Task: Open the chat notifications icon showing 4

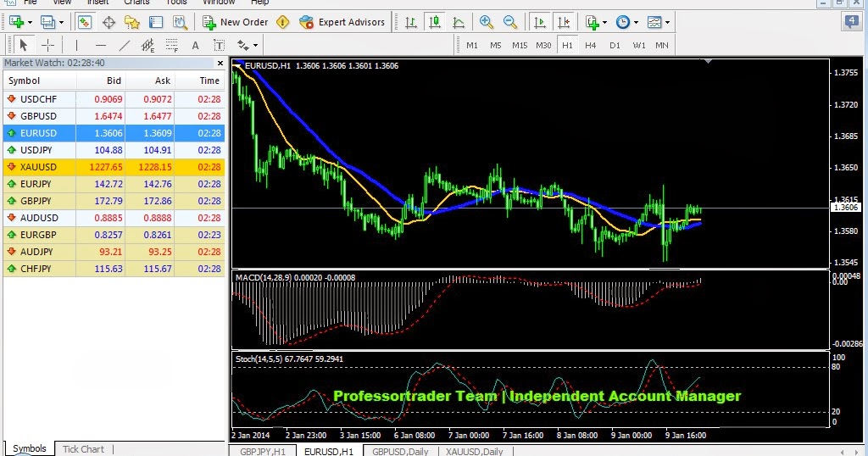Action: pyautogui.click(x=851, y=22)
